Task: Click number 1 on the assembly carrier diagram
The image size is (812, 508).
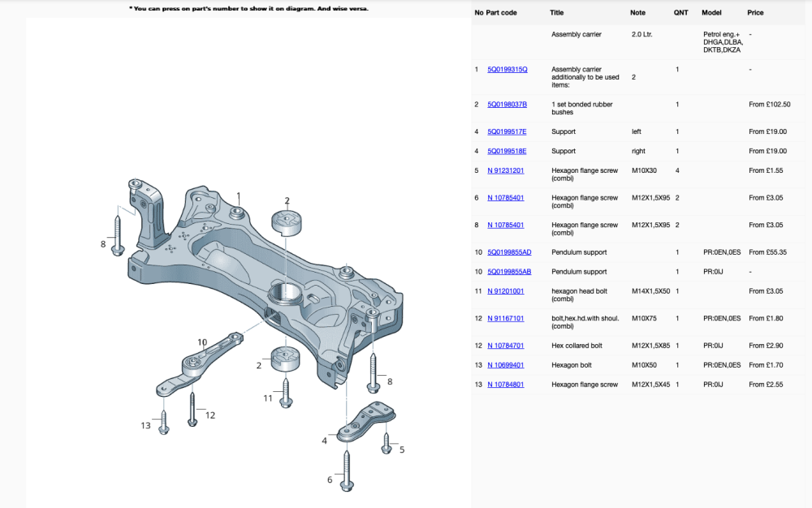Action: (x=239, y=196)
